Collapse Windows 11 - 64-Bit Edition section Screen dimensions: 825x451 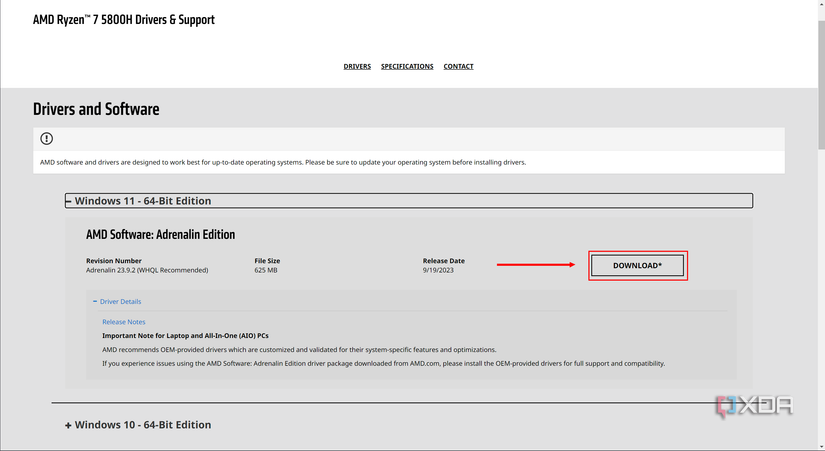pos(409,201)
